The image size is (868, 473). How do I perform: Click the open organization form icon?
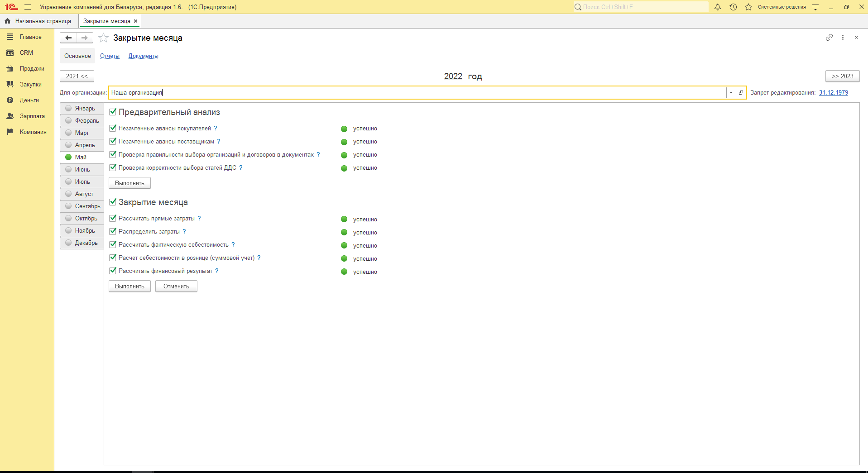pyautogui.click(x=741, y=93)
